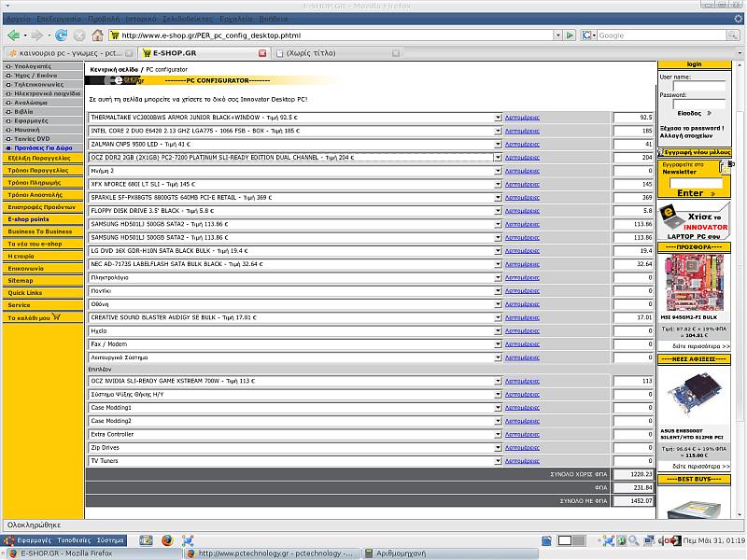Switch to the καινουριο pc tab
This screenshot has height=560, width=747.
click(x=71, y=53)
